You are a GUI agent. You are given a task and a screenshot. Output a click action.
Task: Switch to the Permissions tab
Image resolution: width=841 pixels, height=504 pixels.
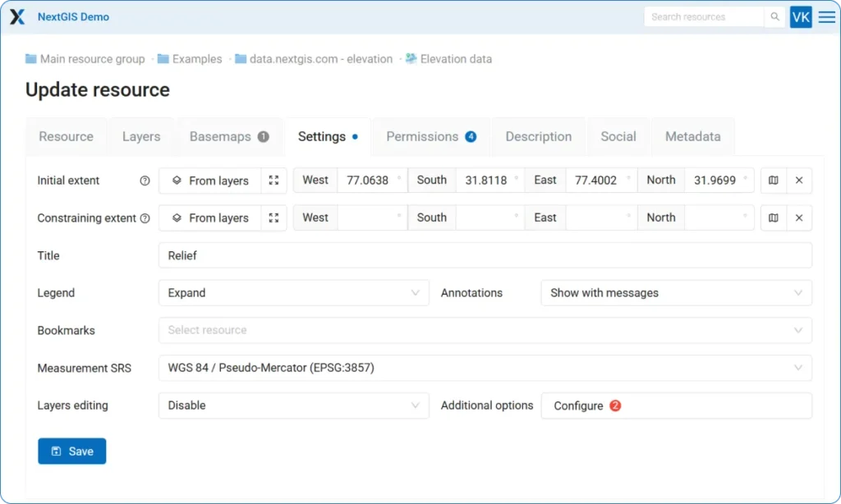(x=430, y=137)
